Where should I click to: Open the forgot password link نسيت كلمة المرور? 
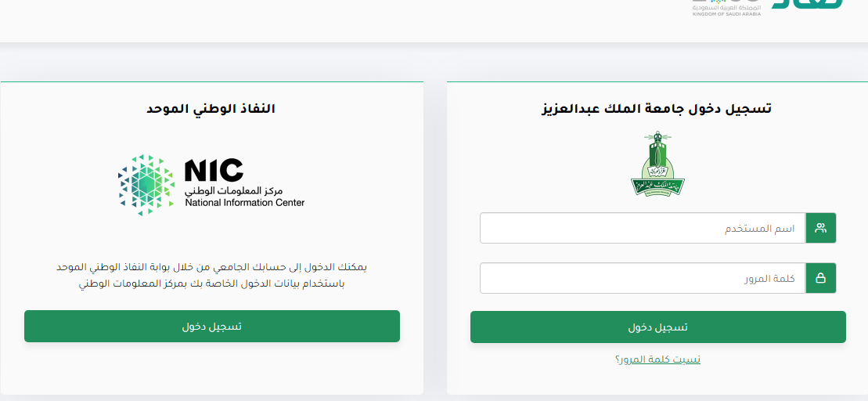[657, 359]
